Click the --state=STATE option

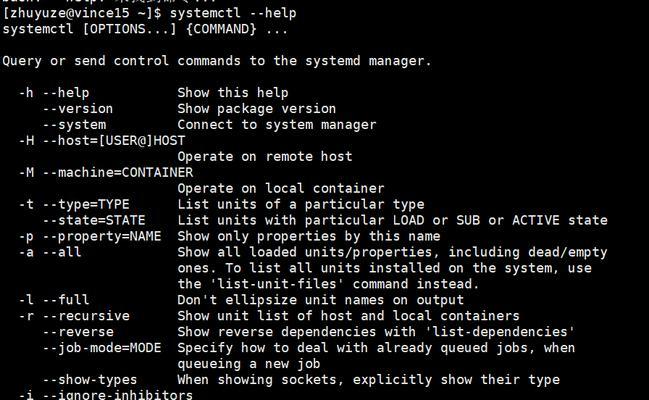(x=94, y=220)
